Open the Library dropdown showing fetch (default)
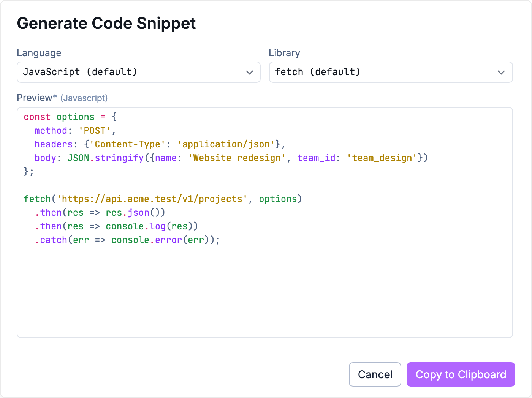Viewport: 532px width, 398px height. point(391,72)
